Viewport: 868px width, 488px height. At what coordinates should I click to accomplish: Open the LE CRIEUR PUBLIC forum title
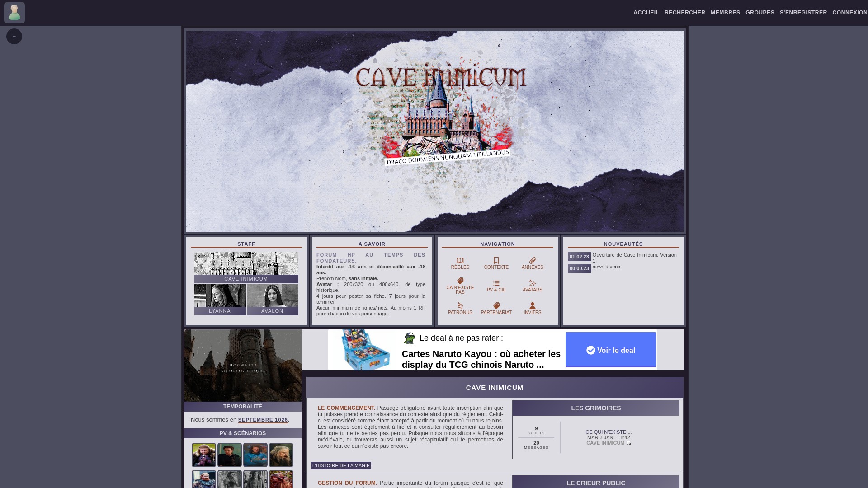tap(596, 483)
